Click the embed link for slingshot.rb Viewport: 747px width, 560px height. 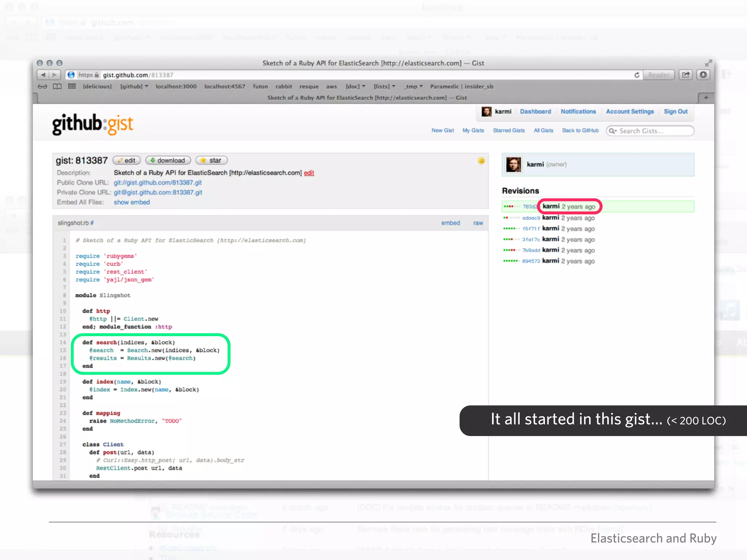[450, 223]
